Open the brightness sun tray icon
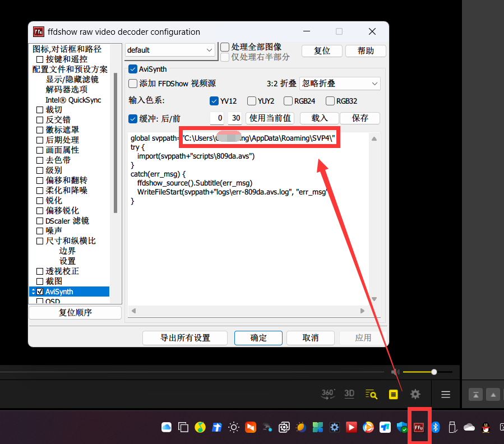 click(234, 427)
